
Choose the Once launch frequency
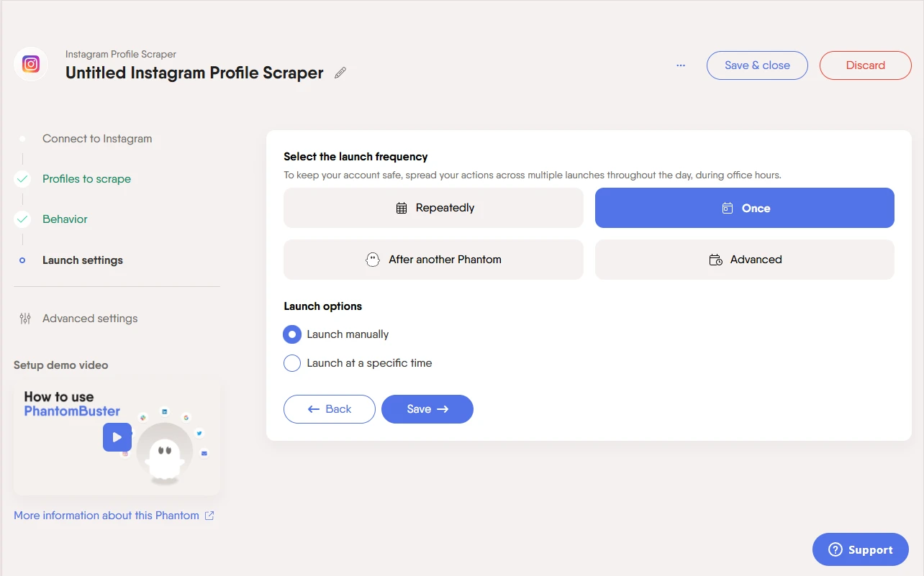(x=745, y=208)
